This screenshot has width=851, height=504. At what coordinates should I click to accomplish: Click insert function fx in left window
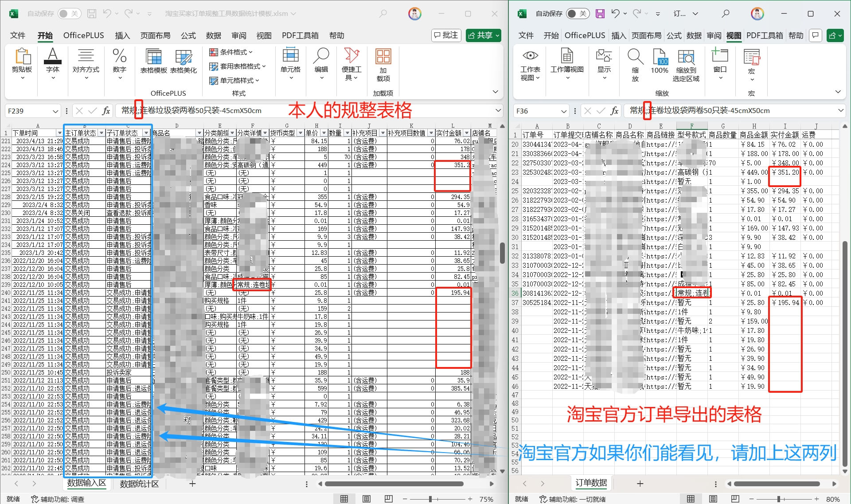(106, 111)
